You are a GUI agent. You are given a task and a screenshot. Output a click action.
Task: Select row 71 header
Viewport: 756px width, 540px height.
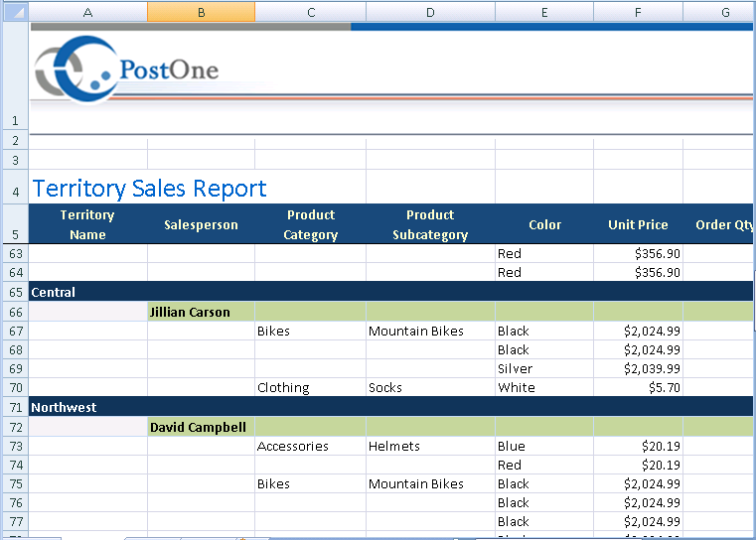pyautogui.click(x=16, y=407)
